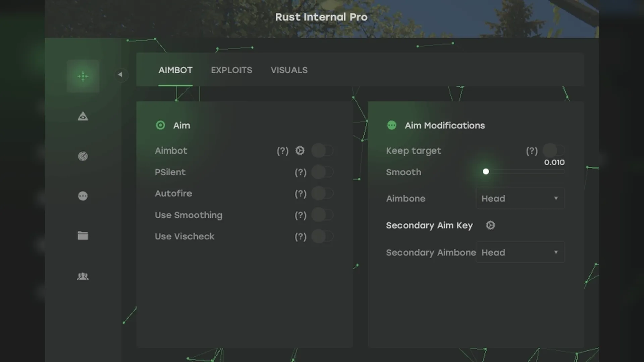Click the round chat-dots sidebar icon

(x=83, y=196)
